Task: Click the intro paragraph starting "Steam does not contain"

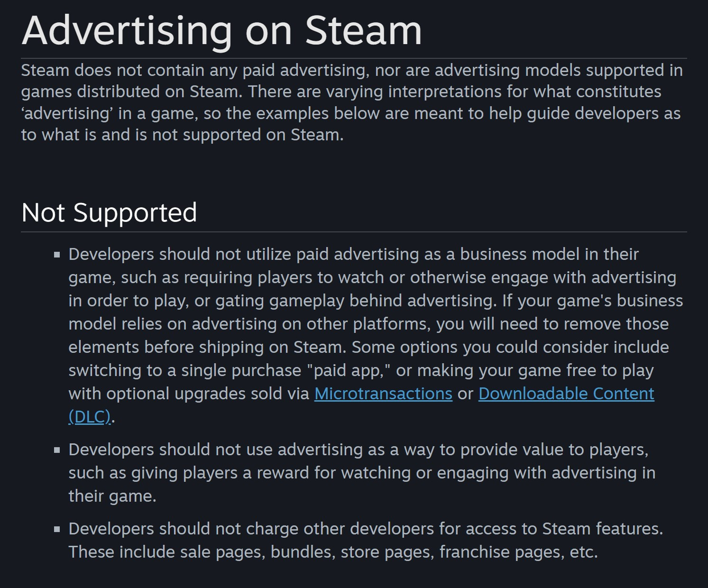Action: coord(352,102)
